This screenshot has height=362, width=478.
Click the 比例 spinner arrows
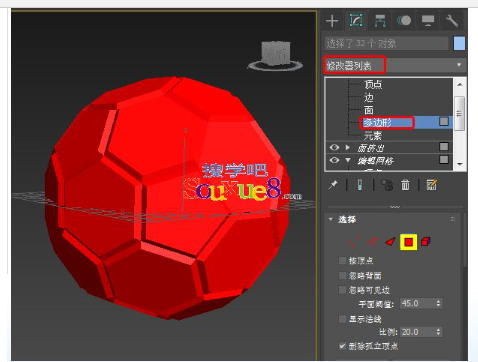coord(438,332)
